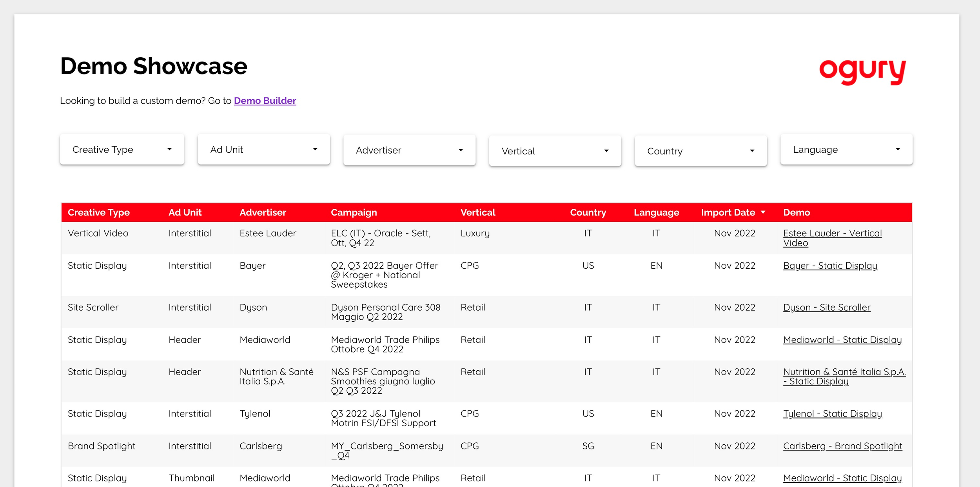Viewport: 980px width, 487px height.
Task: Open Carlsberg - Brand Spotlight demo
Action: pos(842,446)
